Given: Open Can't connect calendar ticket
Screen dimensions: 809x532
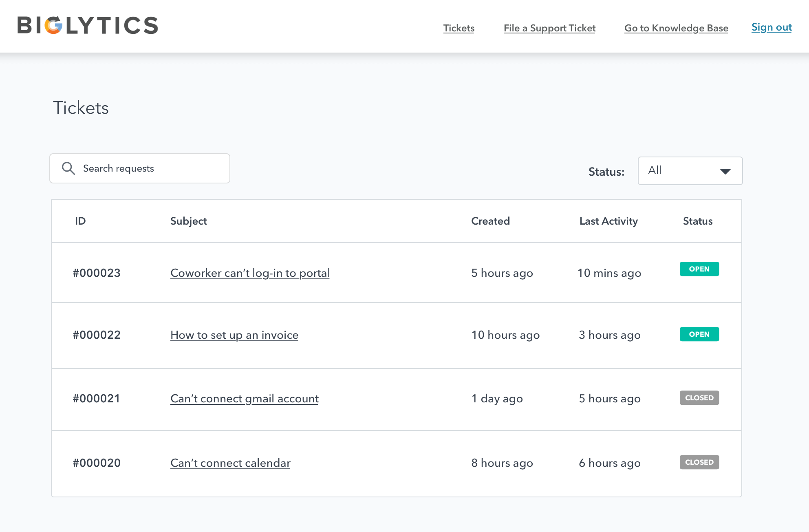Looking at the screenshot, I should tap(230, 463).
